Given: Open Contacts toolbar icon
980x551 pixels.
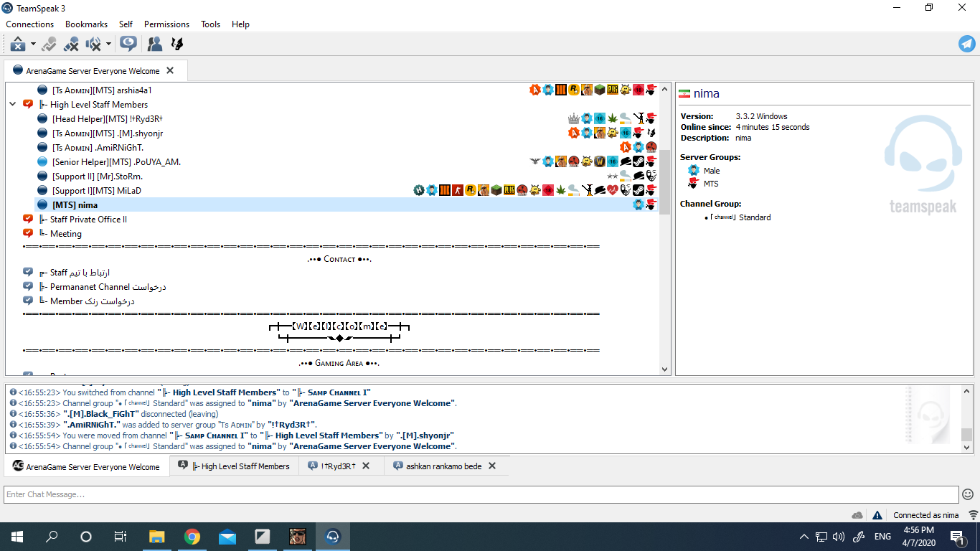Looking at the screenshot, I should pyautogui.click(x=154, y=44).
